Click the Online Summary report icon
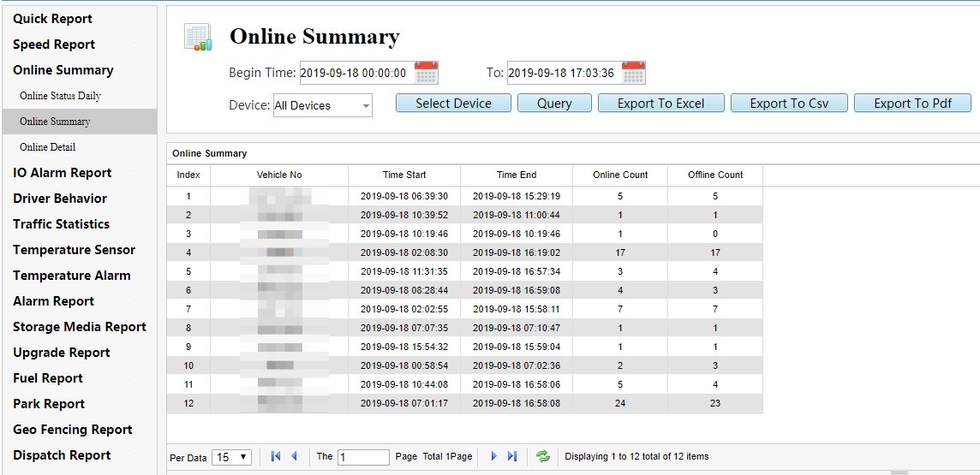980x475 pixels. click(x=198, y=37)
